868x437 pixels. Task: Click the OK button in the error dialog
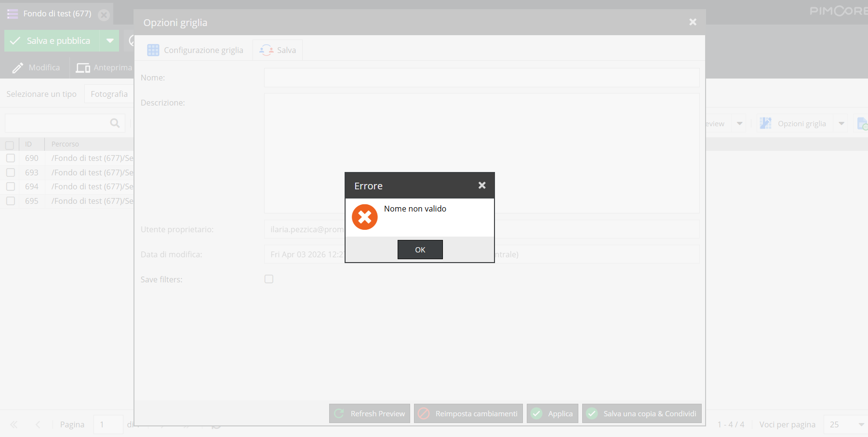click(420, 250)
